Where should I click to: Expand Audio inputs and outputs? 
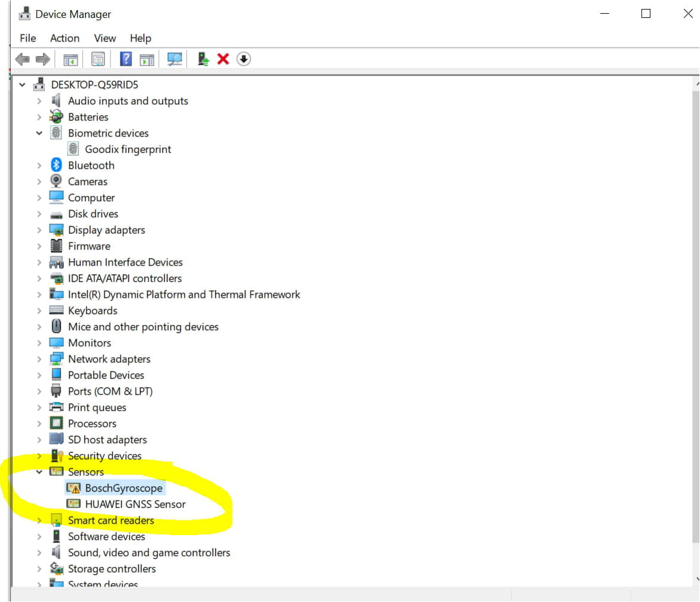click(39, 101)
